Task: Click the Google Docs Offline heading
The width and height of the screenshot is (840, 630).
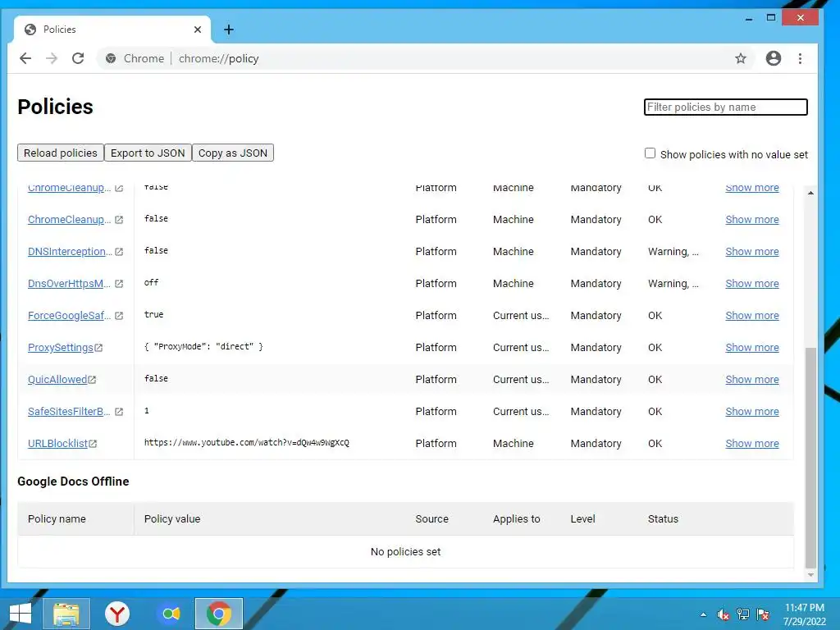Action: (73, 482)
